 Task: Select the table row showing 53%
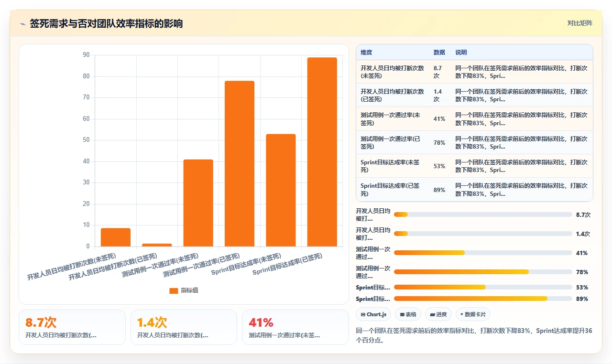tap(474, 166)
